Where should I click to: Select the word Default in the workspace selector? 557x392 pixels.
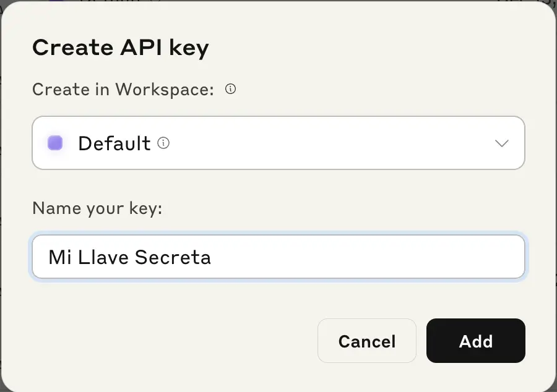114,143
